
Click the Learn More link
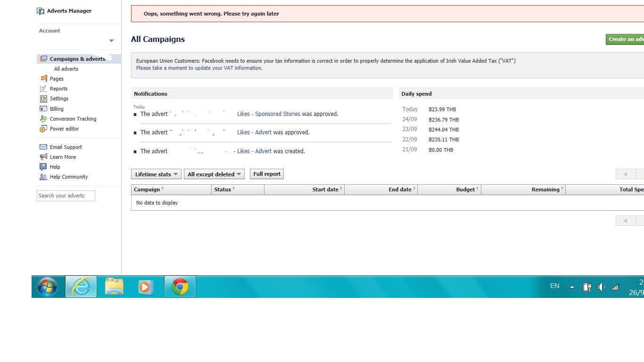pos(63,157)
